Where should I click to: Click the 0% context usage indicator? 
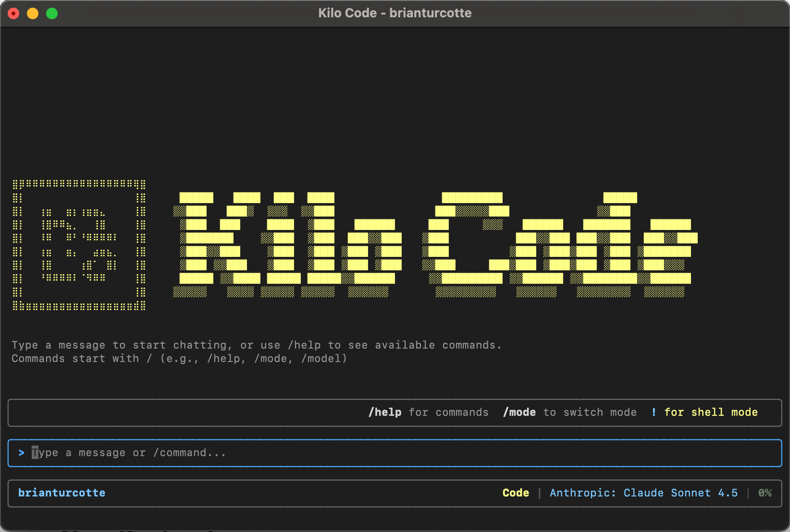click(x=765, y=493)
